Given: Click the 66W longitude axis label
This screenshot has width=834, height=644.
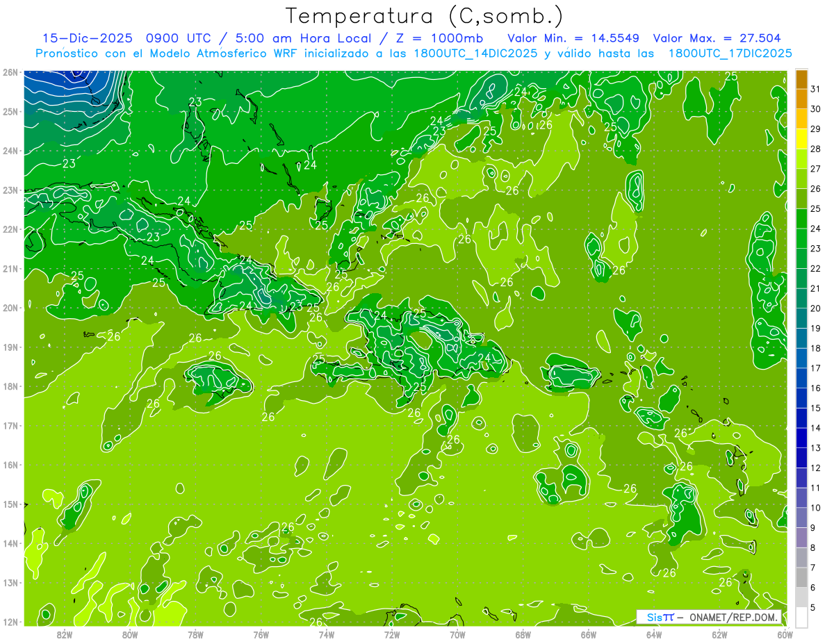Looking at the screenshot, I should point(589,634).
